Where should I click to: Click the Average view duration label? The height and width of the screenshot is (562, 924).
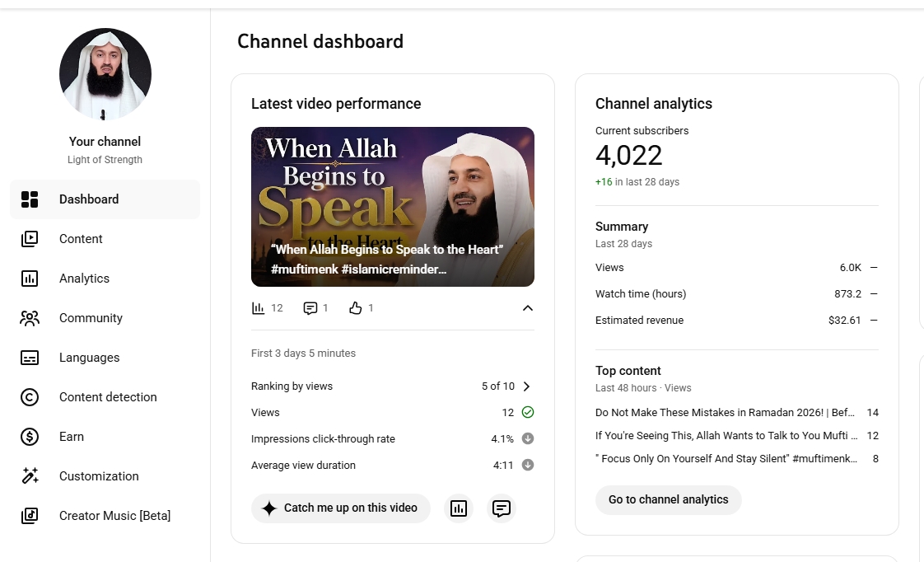click(304, 466)
